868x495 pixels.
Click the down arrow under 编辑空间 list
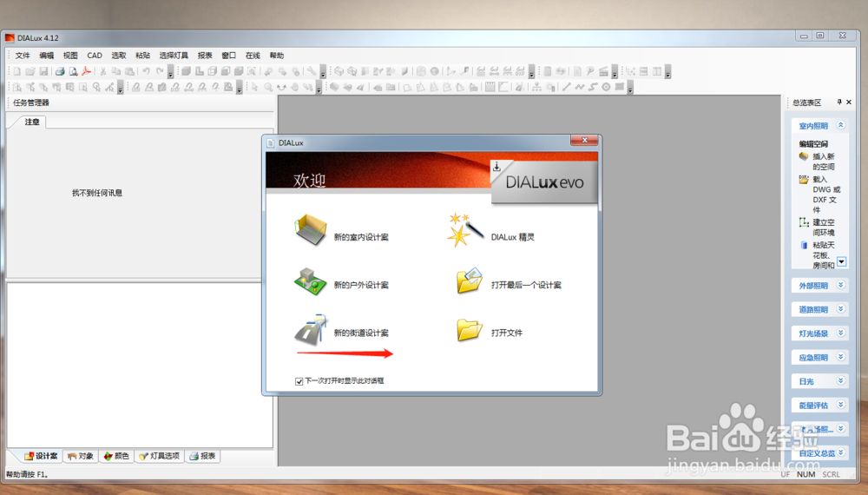point(841,261)
